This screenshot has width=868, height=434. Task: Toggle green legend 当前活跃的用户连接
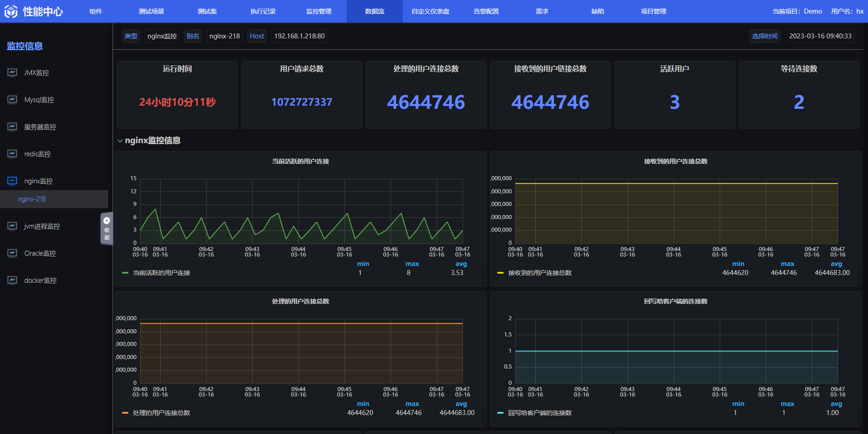156,273
